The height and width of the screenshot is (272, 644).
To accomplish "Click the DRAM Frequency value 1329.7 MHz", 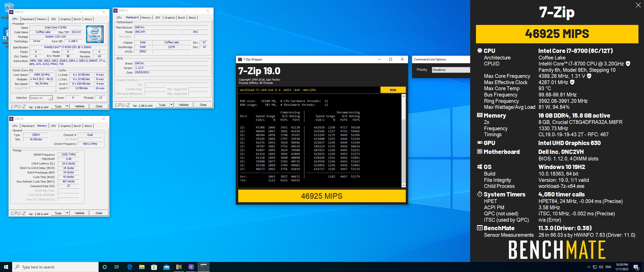I will click(x=69, y=154).
